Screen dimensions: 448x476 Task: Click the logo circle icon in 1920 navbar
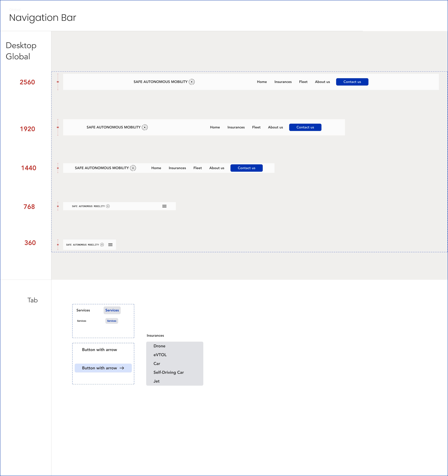(x=145, y=127)
